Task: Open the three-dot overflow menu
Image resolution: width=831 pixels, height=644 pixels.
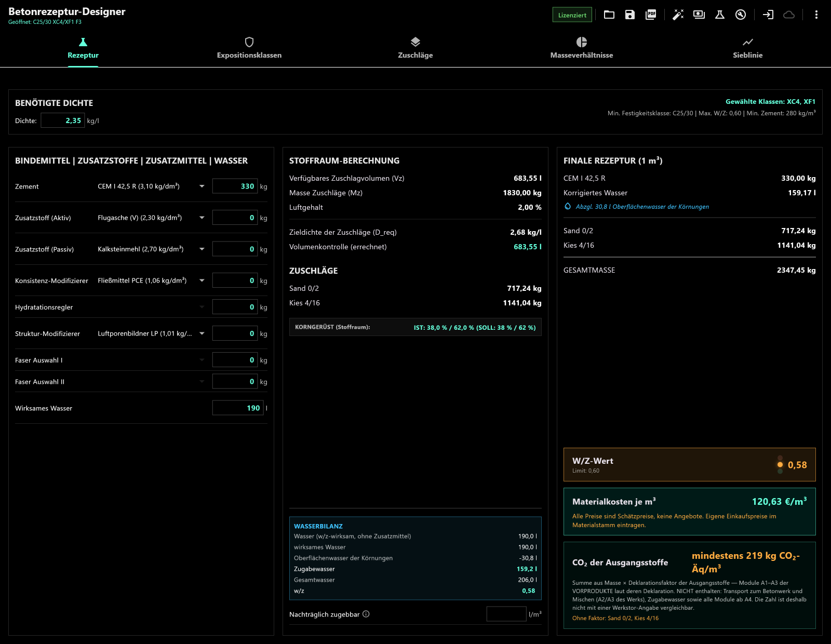Action: [816, 15]
